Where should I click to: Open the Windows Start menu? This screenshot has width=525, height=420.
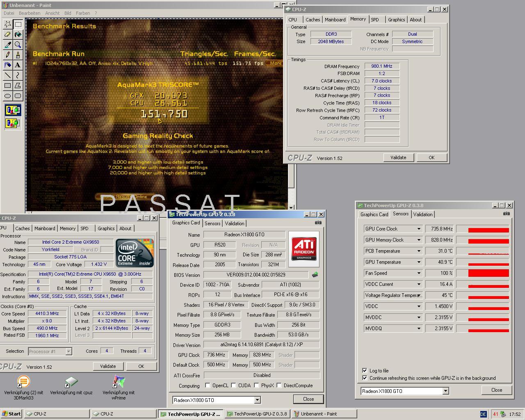pyautogui.click(x=11, y=414)
